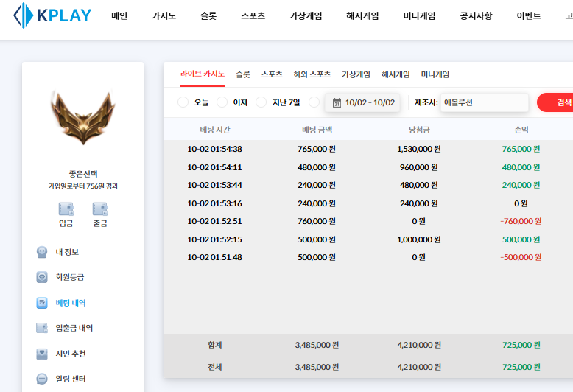Switch to the 미니게임 tab

tap(435, 74)
